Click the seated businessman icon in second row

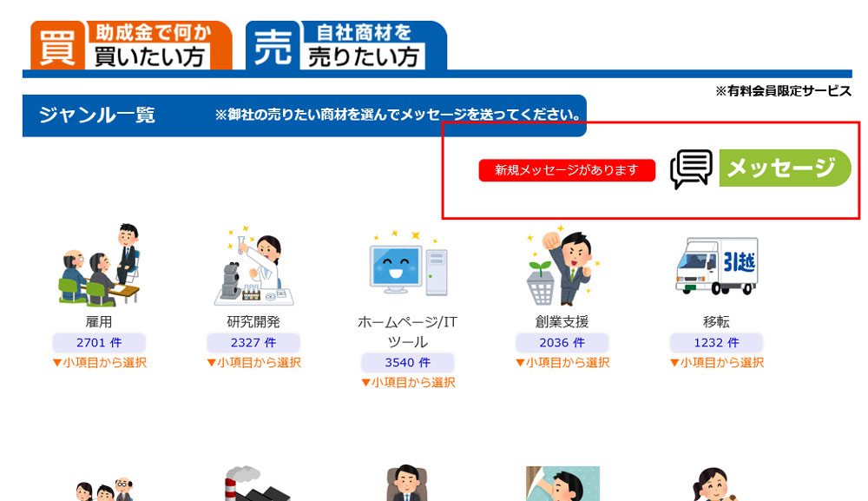point(408,484)
